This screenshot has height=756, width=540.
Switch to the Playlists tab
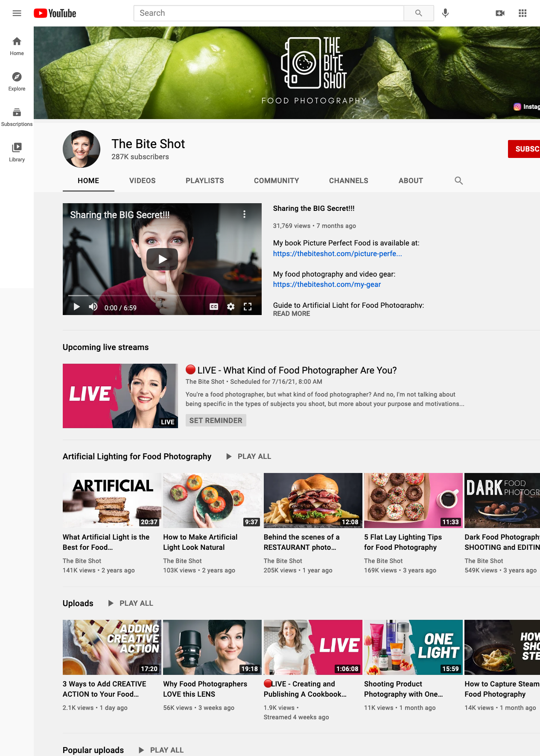[205, 181]
